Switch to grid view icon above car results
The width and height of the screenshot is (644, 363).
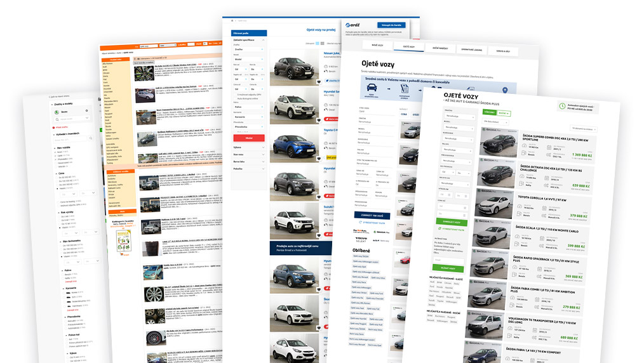[323, 43]
